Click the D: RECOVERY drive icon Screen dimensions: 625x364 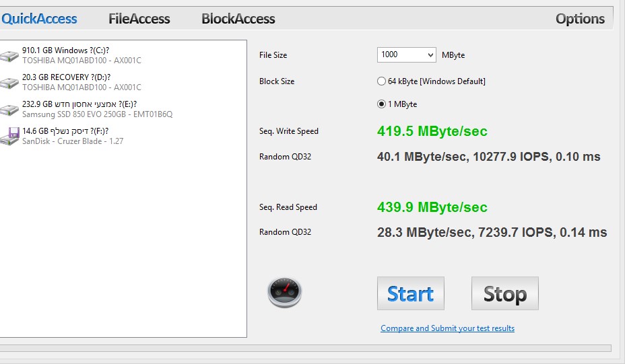coord(9,83)
